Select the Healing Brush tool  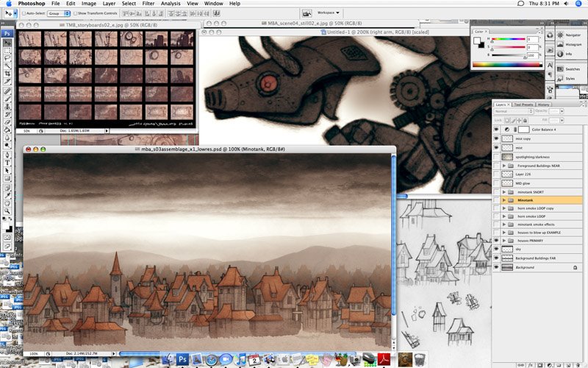(x=7, y=91)
